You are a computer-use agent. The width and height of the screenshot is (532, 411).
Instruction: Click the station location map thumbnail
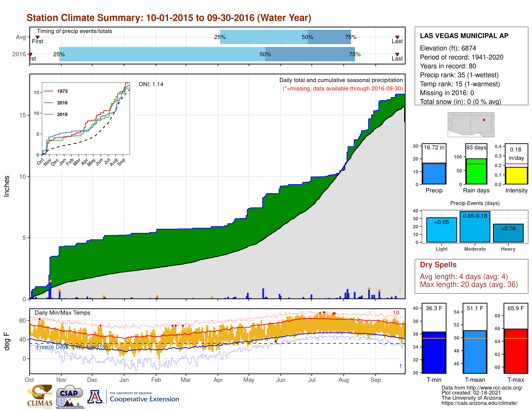click(471, 124)
